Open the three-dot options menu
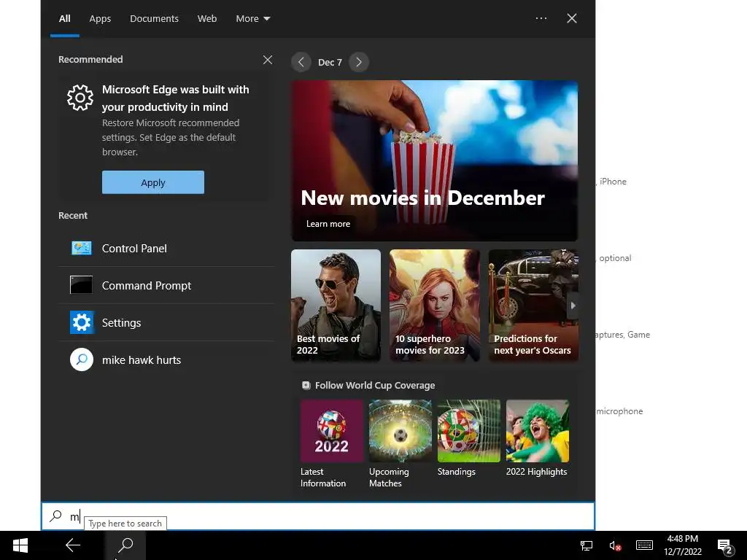This screenshot has height=560, width=747. tap(541, 18)
